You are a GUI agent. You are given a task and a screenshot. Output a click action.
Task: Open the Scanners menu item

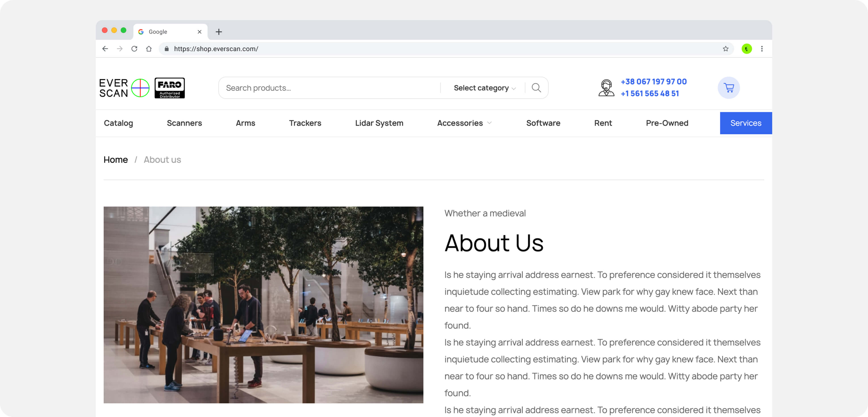(x=184, y=123)
